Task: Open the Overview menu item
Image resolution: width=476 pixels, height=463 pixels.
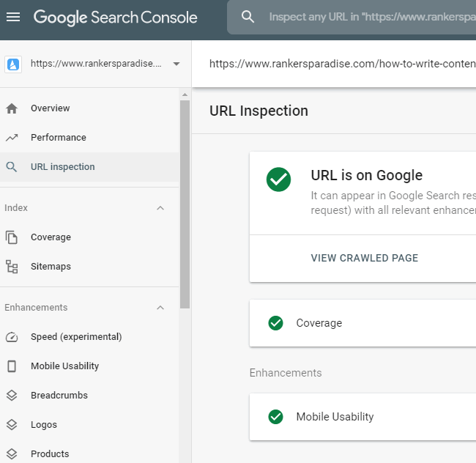Action: coord(89,108)
